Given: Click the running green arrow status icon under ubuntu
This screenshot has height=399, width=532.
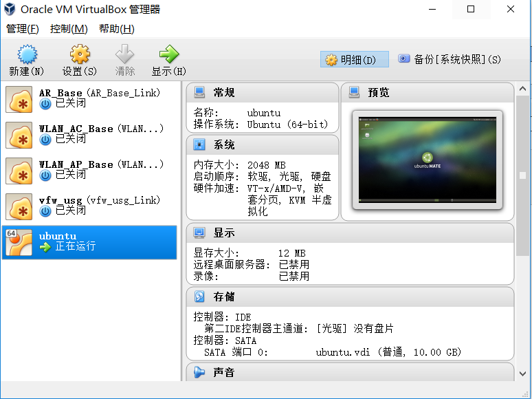Looking at the screenshot, I should [x=45, y=247].
